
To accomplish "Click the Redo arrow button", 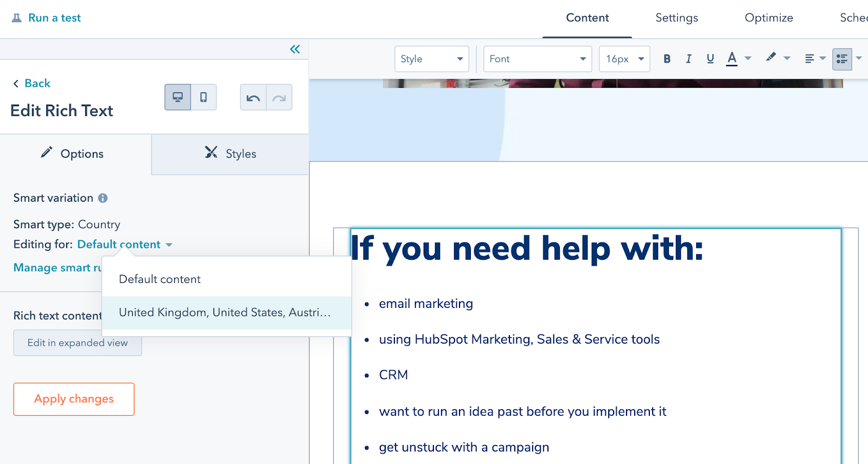I will pos(279,98).
